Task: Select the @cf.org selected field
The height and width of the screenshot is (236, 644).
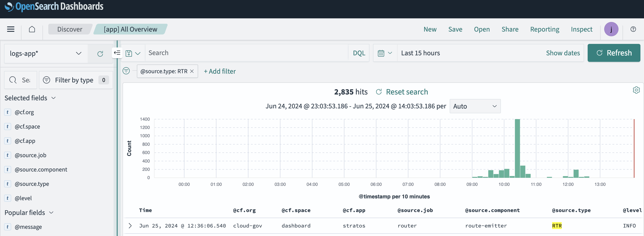Action: [24, 112]
